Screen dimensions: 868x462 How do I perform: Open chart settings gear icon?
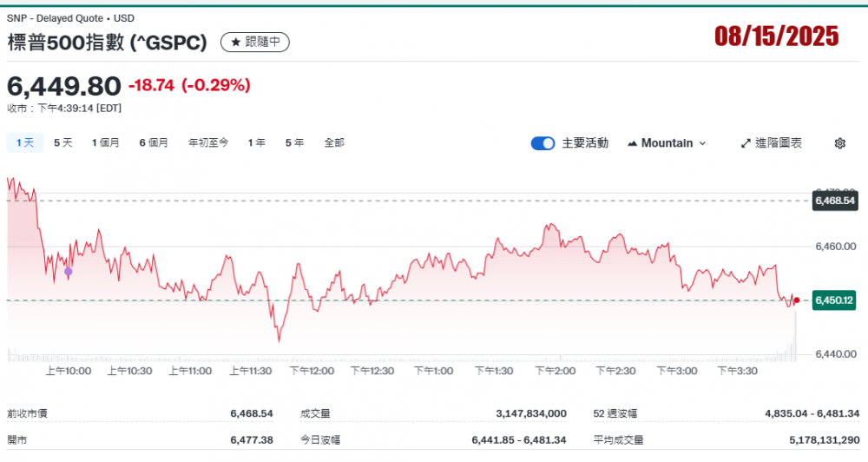click(839, 143)
